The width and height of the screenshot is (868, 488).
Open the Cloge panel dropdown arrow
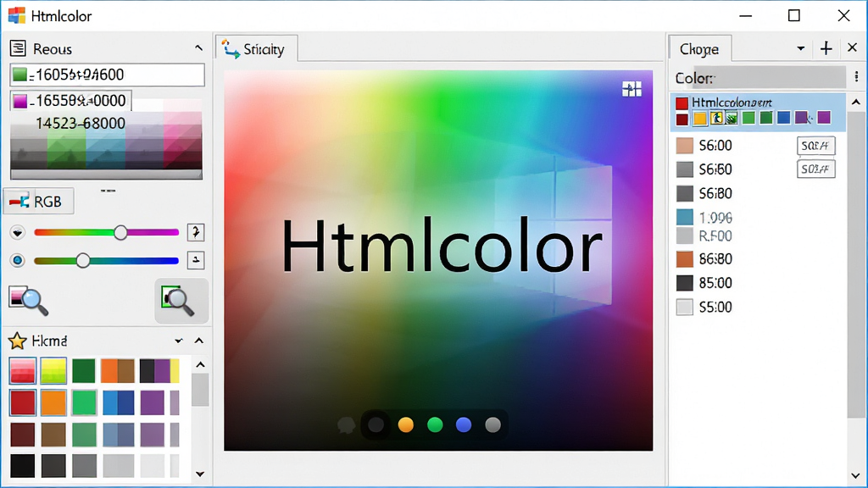(x=800, y=48)
